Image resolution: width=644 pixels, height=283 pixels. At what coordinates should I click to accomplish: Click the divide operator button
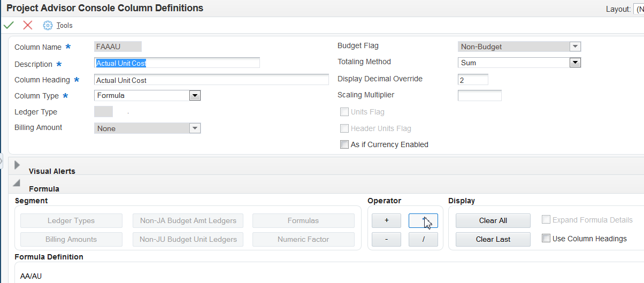pos(423,239)
